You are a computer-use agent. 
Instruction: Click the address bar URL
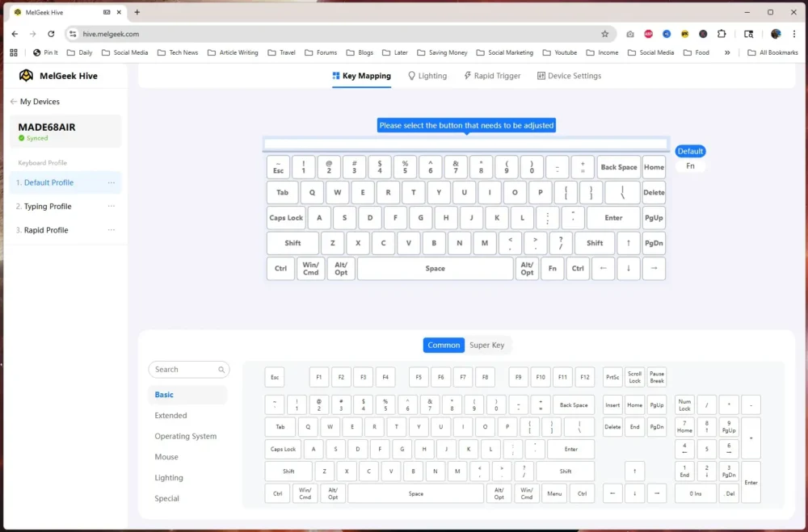(111, 34)
